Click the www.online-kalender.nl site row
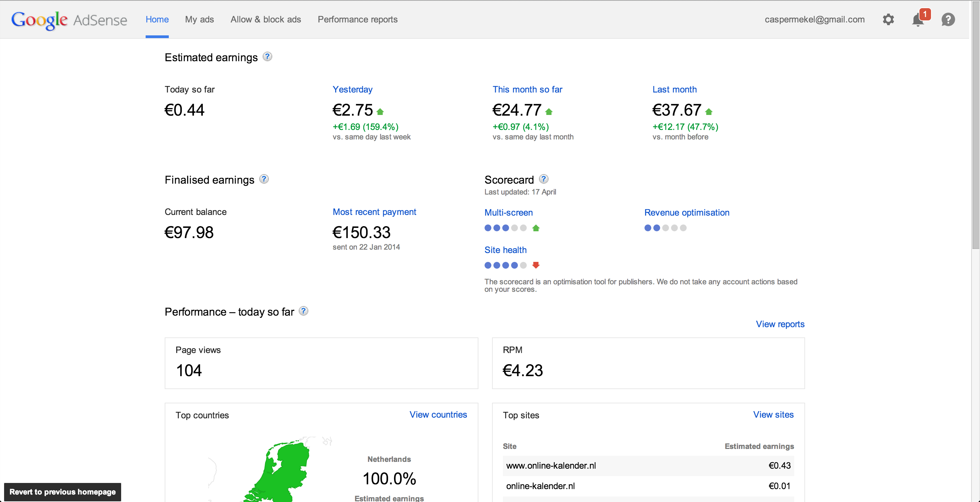This screenshot has height=502, width=980. 648,466
